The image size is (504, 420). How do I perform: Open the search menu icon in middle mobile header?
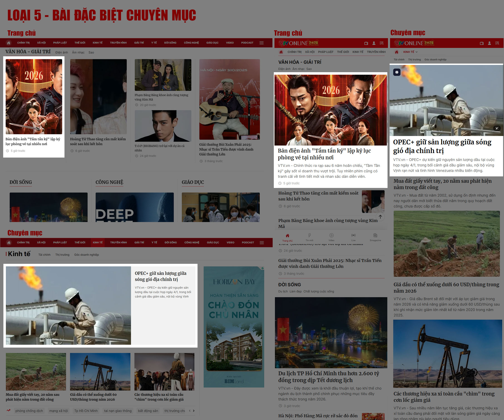tap(381, 43)
